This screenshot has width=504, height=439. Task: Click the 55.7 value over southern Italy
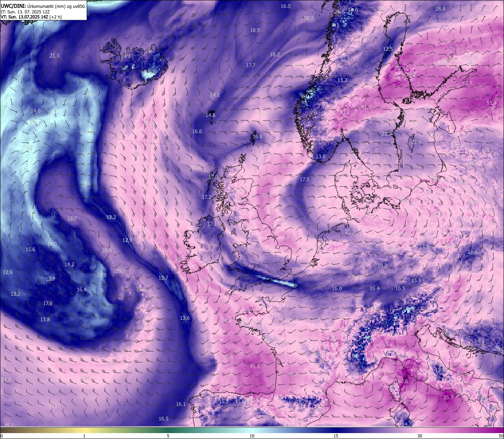[448, 398]
